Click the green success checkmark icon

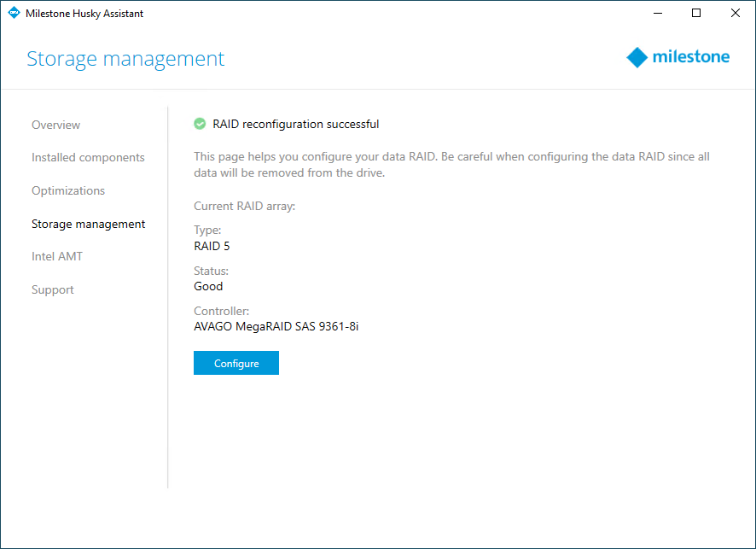tap(200, 124)
